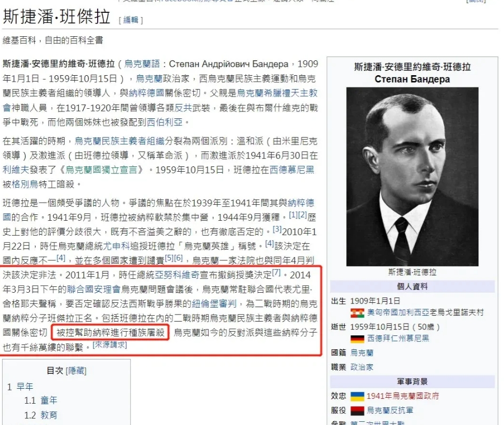Click the 來源請求 citation-needed tag
Viewport: 504px width, 425px height.
pyautogui.click(x=110, y=344)
